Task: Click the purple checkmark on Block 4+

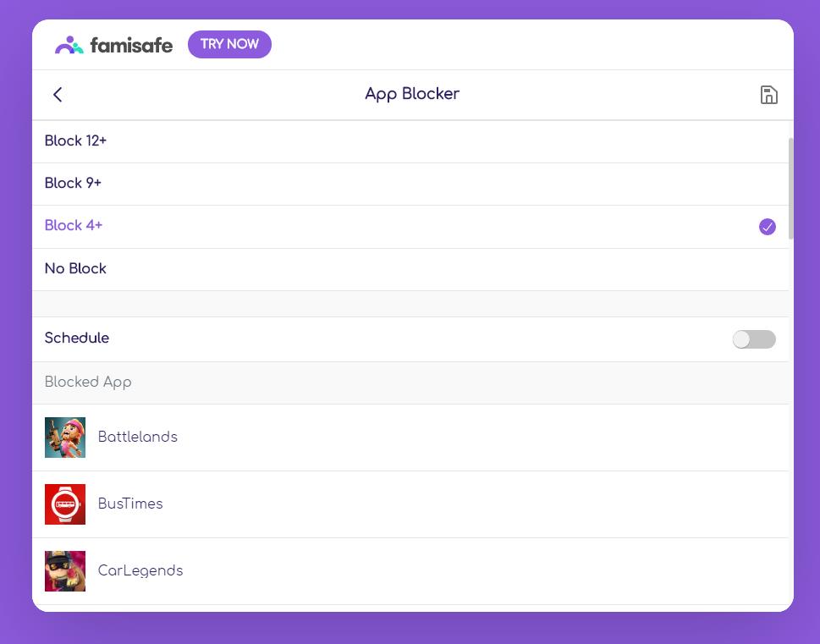Action: [767, 227]
